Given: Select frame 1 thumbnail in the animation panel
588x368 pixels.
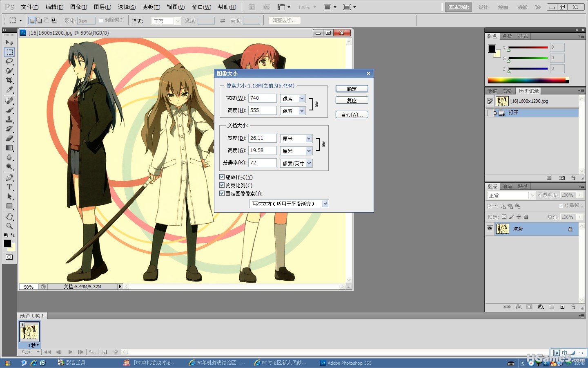Looking at the screenshot, I should tap(29, 331).
